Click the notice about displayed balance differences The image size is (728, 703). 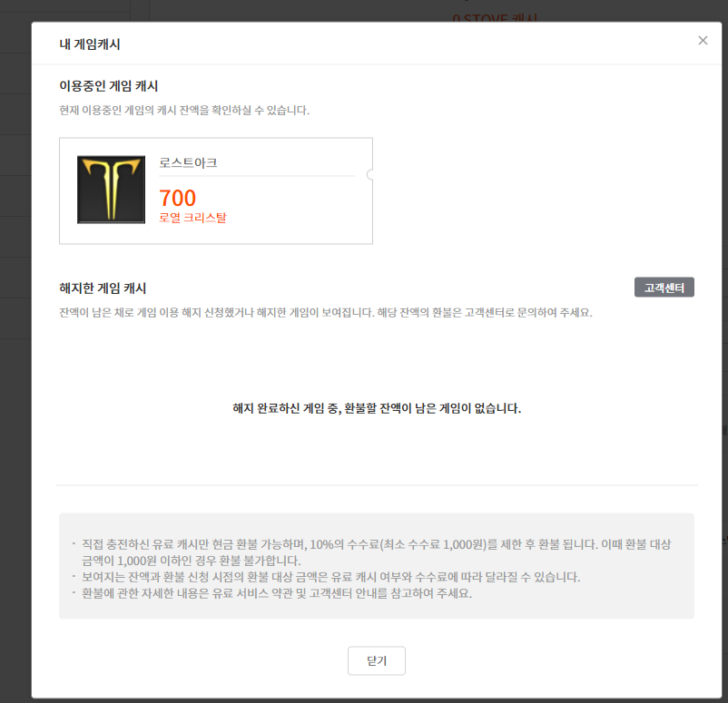(x=331, y=577)
